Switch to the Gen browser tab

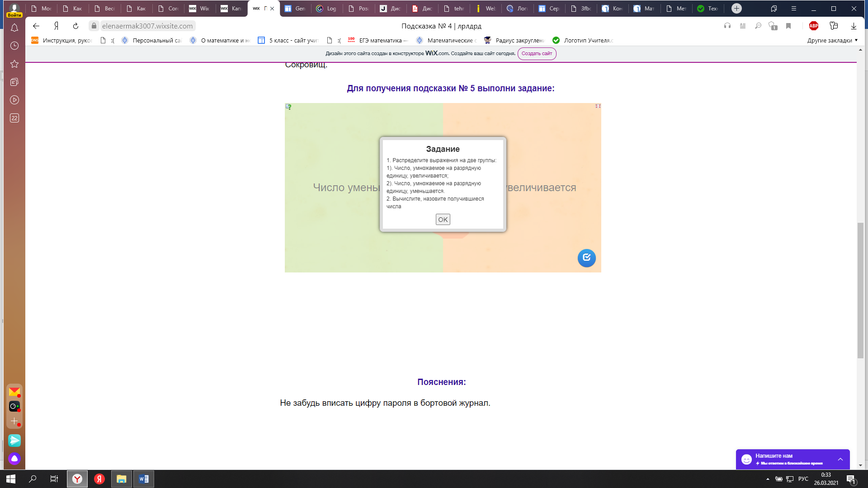pos(295,8)
